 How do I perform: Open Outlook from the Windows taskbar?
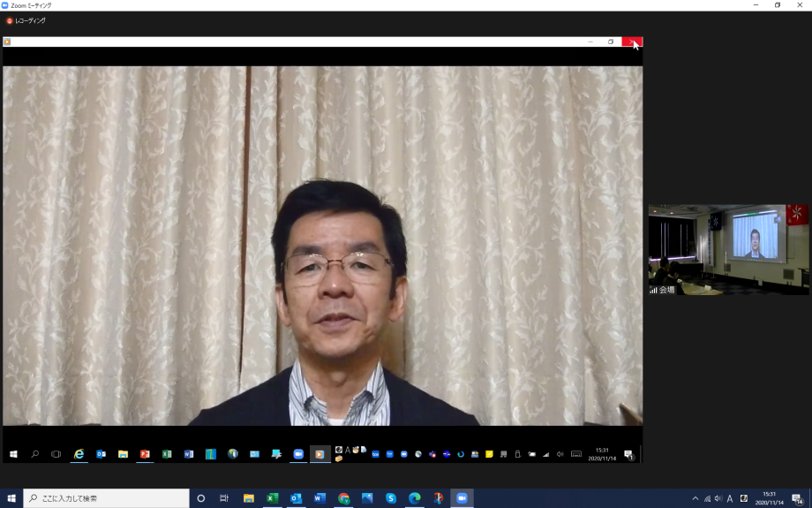297,498
